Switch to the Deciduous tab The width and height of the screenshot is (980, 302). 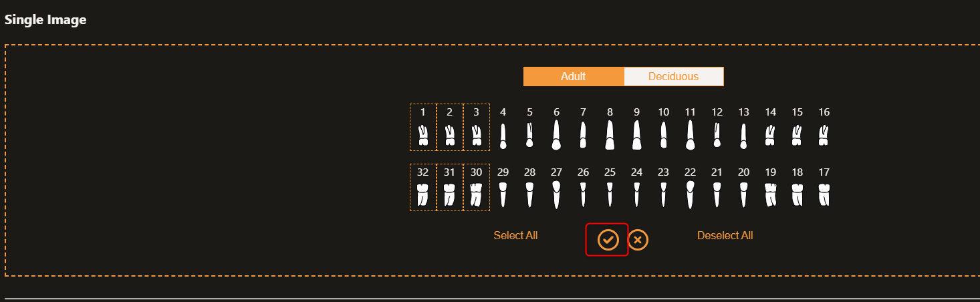(x=673, y=76)
